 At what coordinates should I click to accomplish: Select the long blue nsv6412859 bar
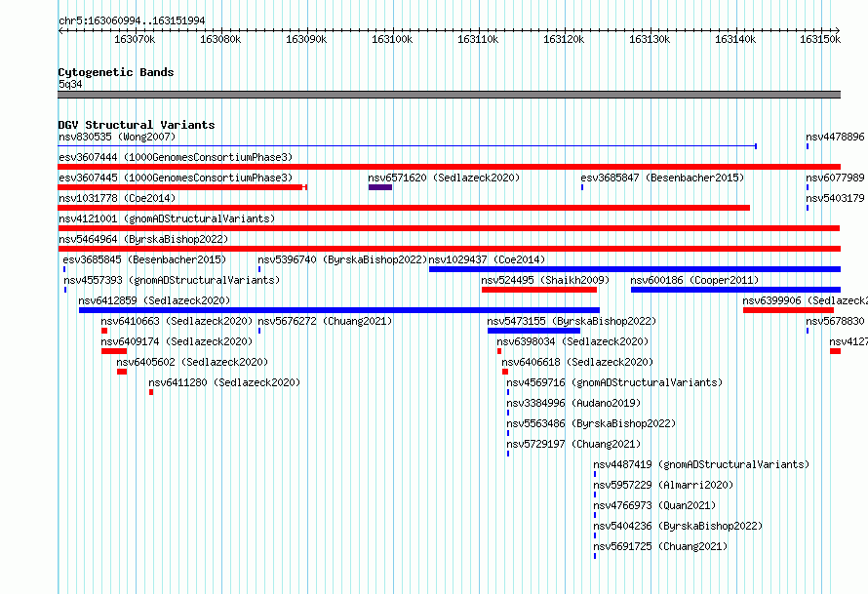coord(339,310)
